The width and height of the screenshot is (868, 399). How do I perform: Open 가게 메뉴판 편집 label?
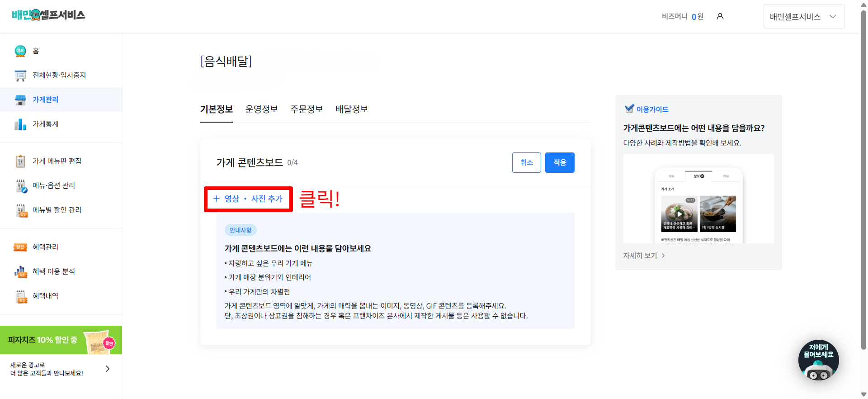point(57,161)
